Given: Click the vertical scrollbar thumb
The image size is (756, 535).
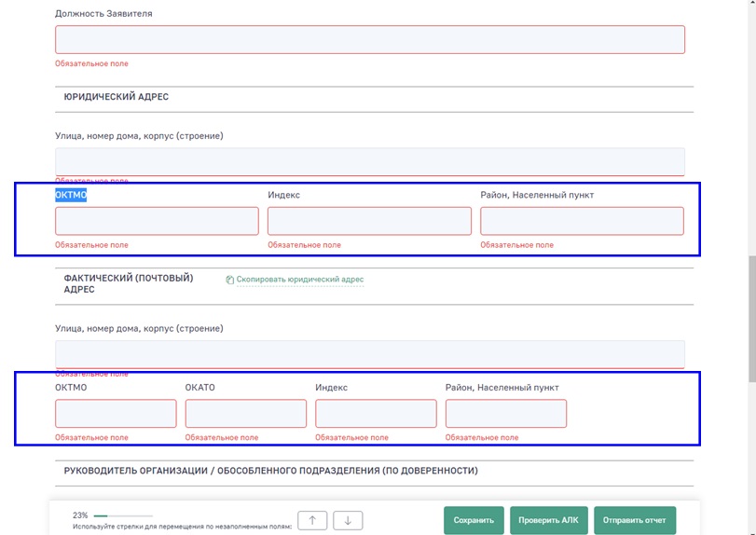Looking at the screenshot, I should click(750, 317).
